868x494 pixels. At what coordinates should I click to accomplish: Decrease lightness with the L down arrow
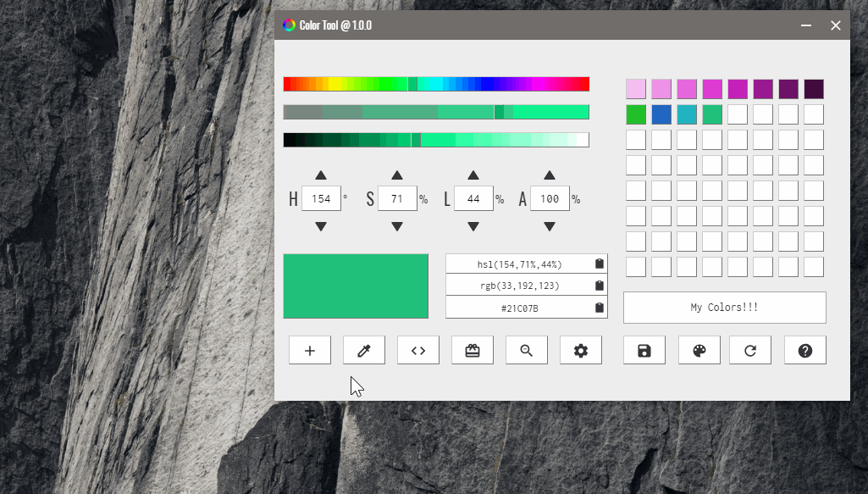(x=473, y=226)
